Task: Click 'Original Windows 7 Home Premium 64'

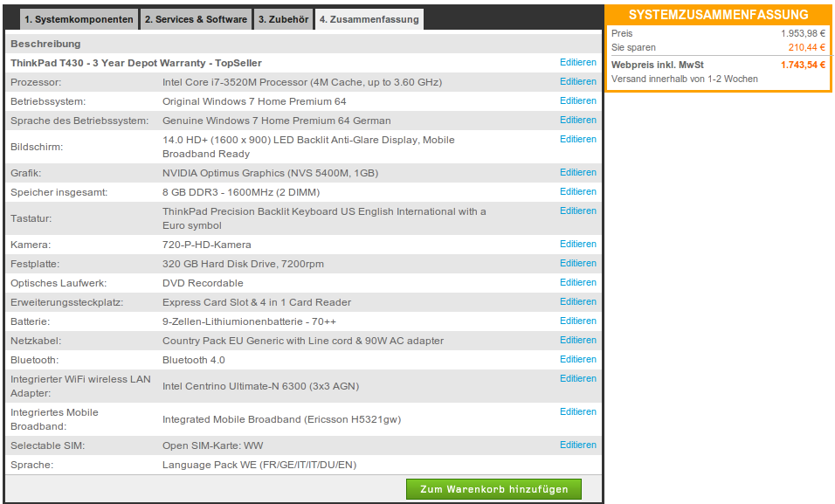Action: pyautogui.click(x=254, y=101)
